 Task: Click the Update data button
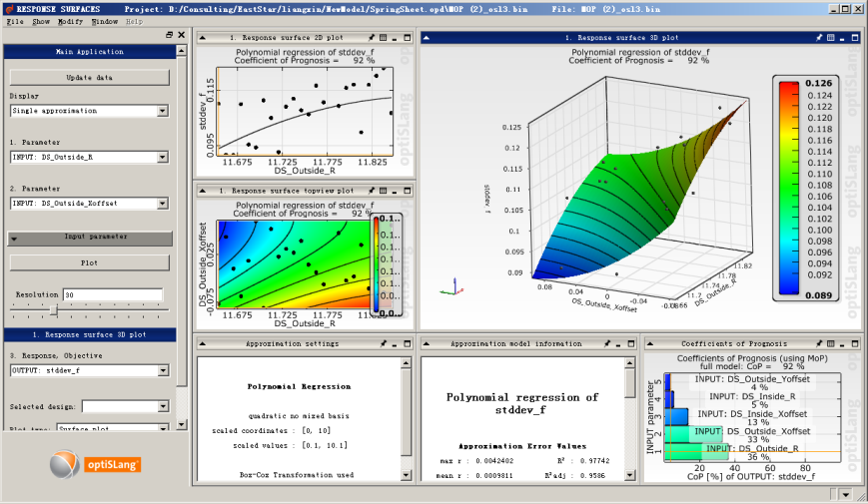pyautogui.click(x=90, y=78)
